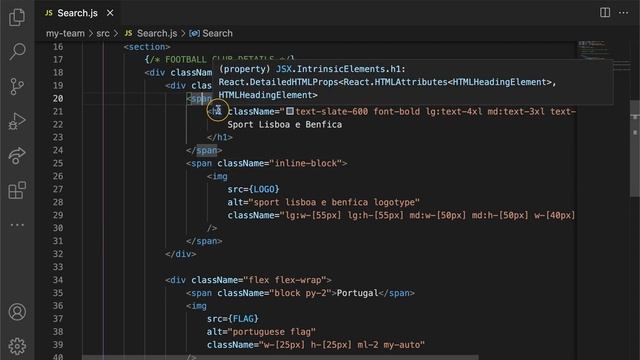Viewport: 640px width, 360px height.
Task: Open the editor More Actions menu
Action: (x=623, y=13)
